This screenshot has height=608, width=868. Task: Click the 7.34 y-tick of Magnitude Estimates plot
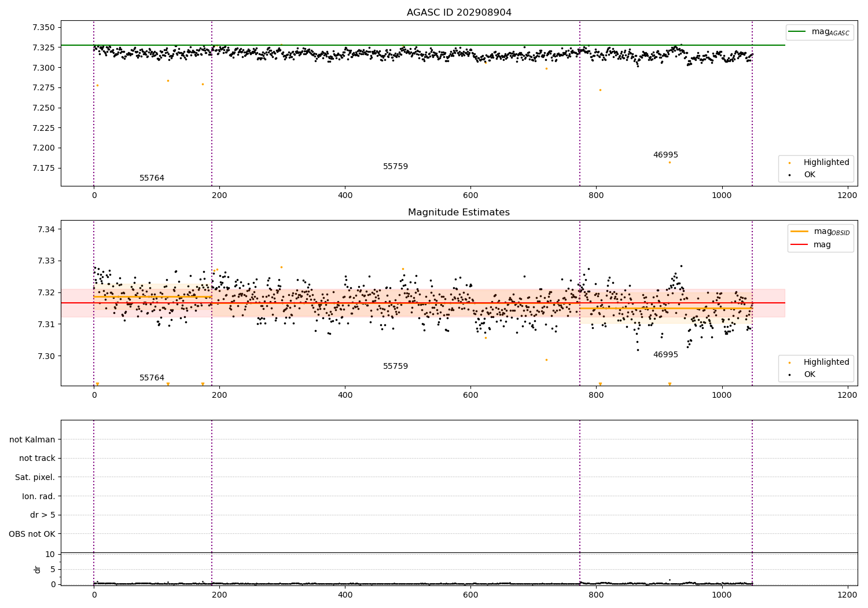(x=45, y=229)
